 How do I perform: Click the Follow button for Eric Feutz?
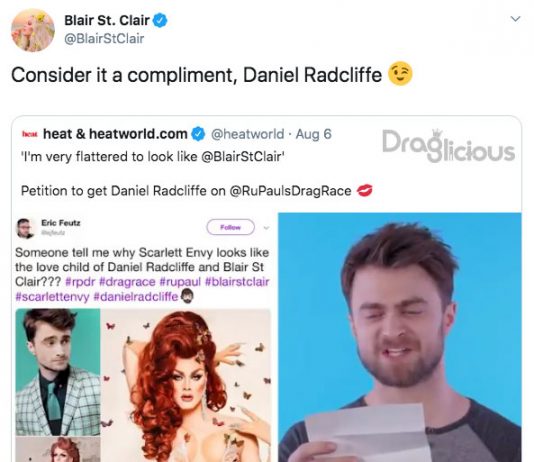[x=231, y=227]
